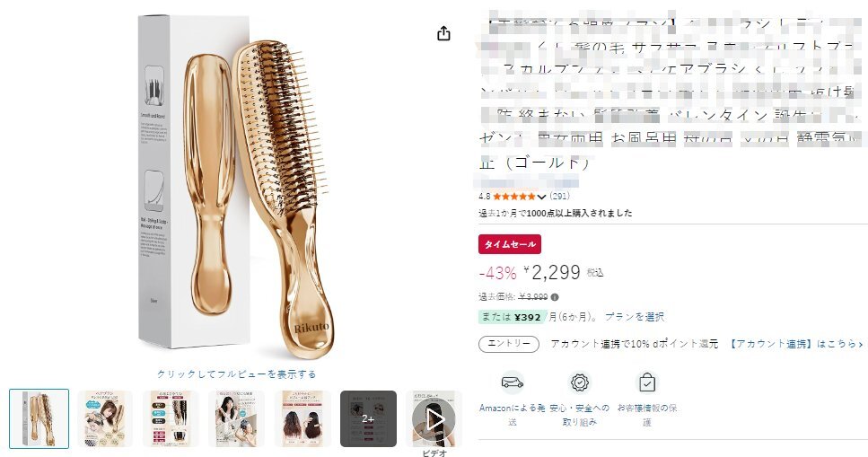Select the first gold brush thumbnail
868x457 pixels.
point(39,418)
